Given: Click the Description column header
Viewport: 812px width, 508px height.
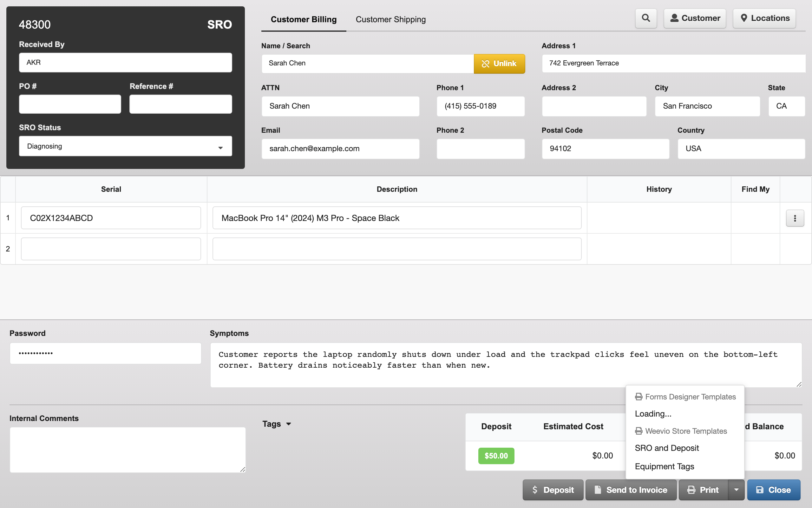Looking at the screenshot, I should click(397, 189).
